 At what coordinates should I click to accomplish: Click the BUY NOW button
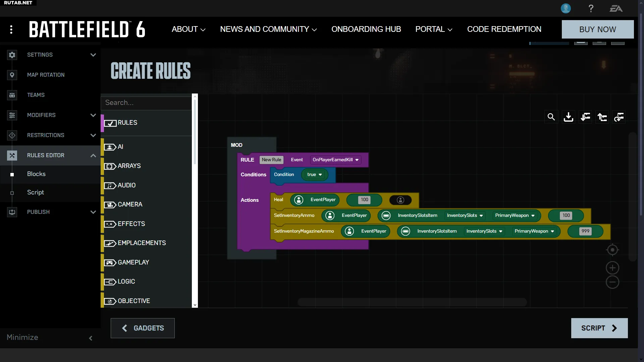[597, 29]
